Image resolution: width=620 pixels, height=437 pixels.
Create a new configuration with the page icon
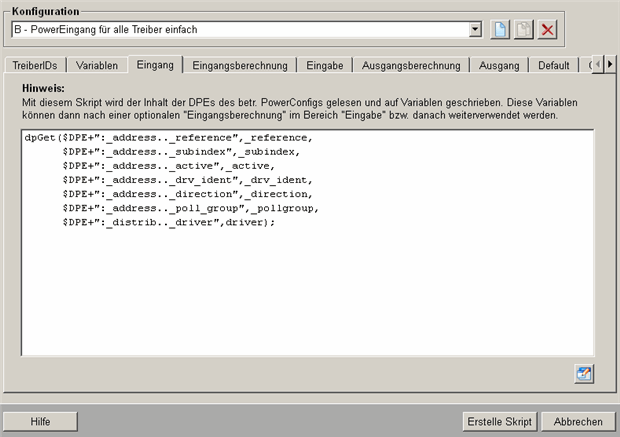(x=501, y=30)
